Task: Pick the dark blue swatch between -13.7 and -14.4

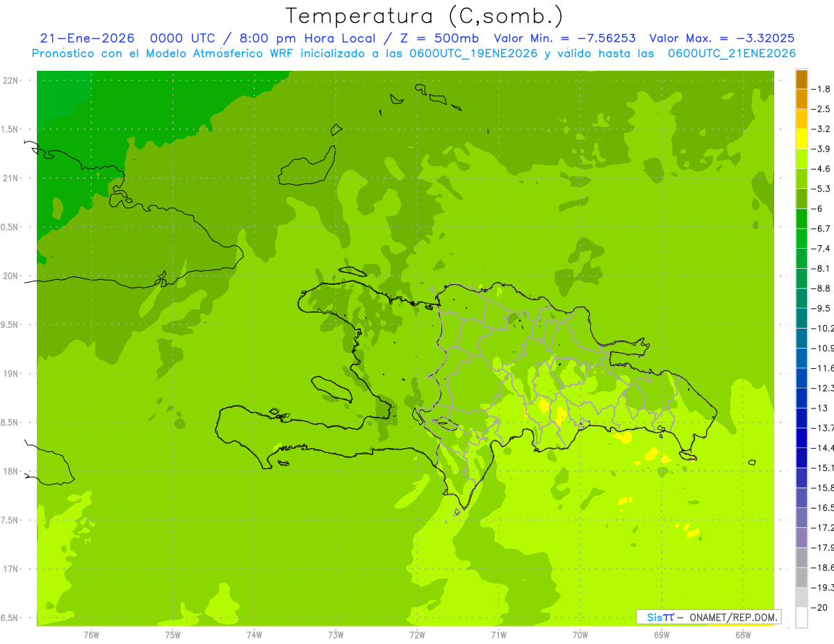Action: pos(802,438)
